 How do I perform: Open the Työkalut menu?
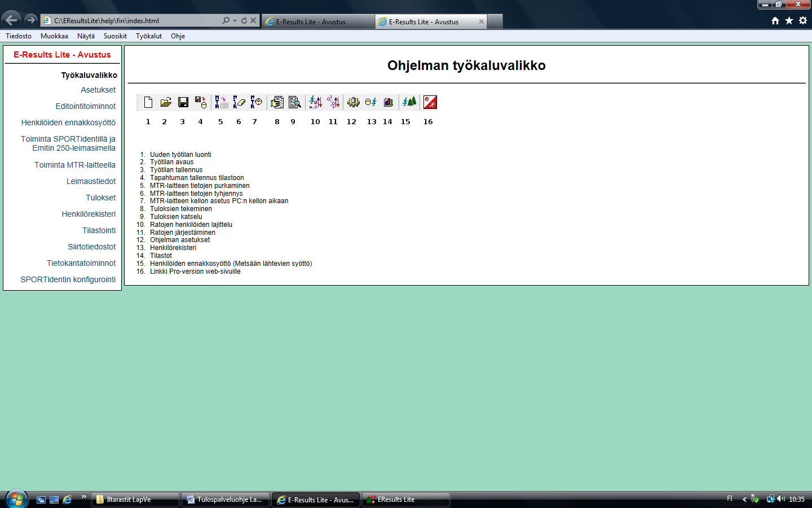(x=149, y=36)
